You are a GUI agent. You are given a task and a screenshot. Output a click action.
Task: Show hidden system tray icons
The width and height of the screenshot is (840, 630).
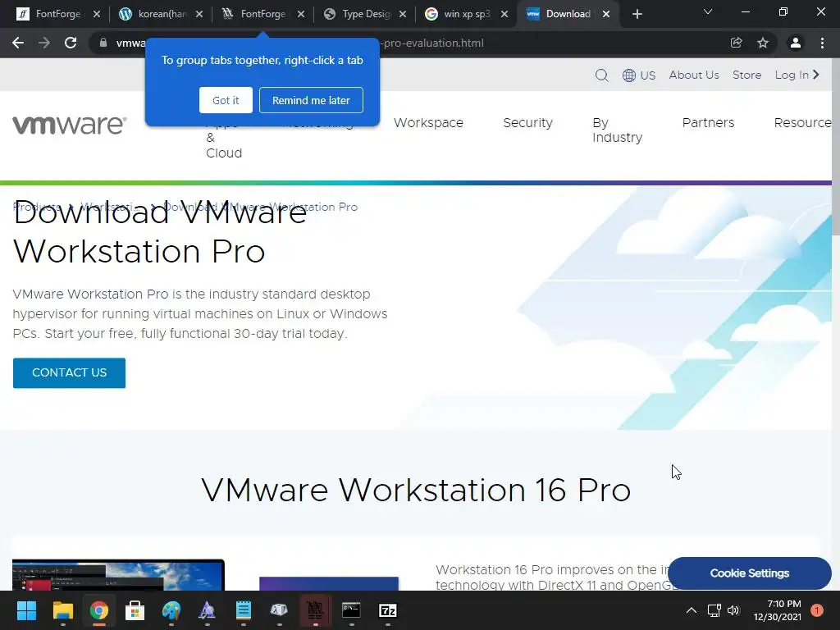(692, 610)
